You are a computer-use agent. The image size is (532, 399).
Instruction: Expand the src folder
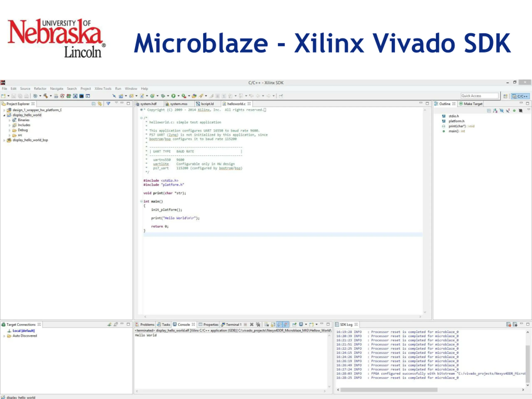point(9,135)
